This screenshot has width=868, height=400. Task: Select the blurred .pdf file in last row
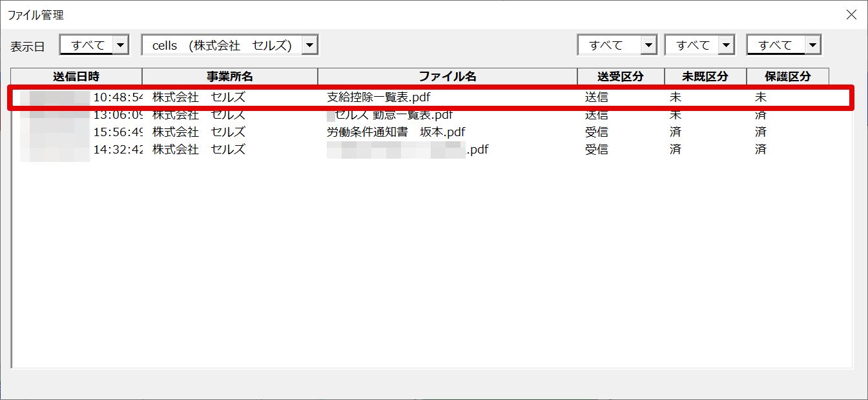(407, 150)
